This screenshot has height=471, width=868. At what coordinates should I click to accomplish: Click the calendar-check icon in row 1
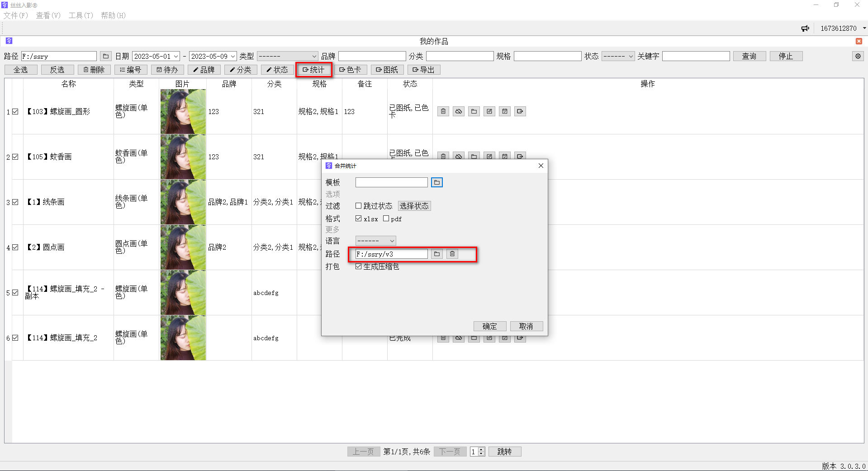pyautogui.click(x=505, y=111)
